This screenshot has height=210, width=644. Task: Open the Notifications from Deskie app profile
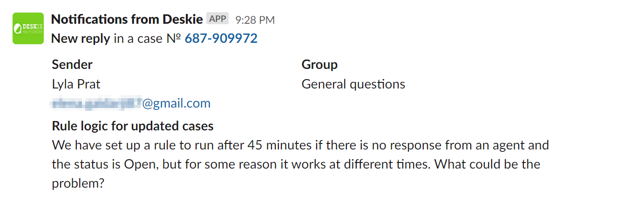point(127,20)
